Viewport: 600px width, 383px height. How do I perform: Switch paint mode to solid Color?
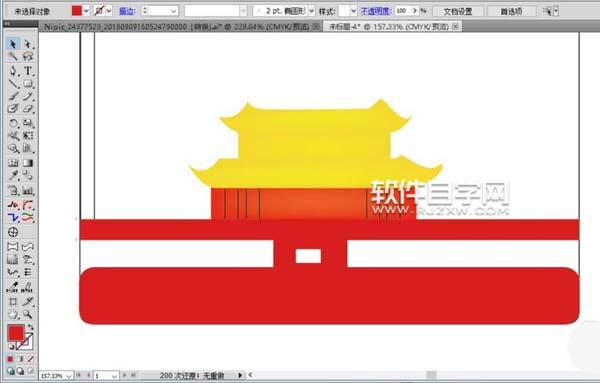[10, 359]
